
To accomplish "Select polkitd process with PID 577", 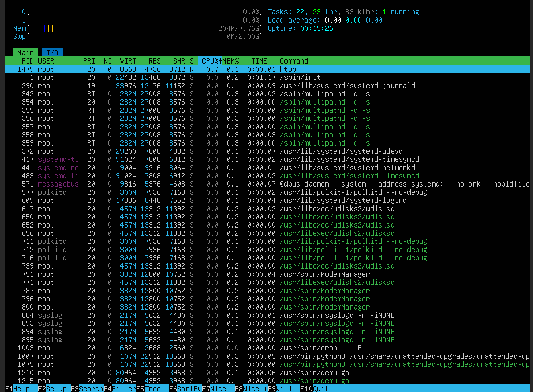I will [268, 192].
